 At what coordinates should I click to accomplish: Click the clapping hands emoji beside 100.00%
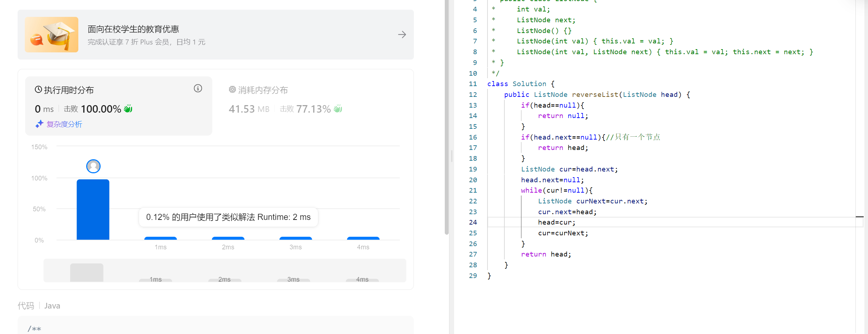pyautogui.click(x=128, y=108)
